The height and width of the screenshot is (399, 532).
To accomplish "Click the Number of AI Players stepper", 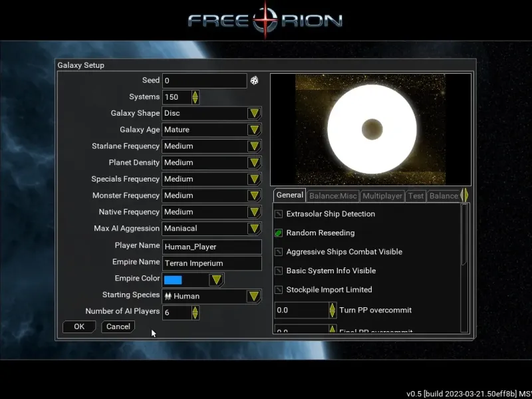I will click(x=195, y=313).
